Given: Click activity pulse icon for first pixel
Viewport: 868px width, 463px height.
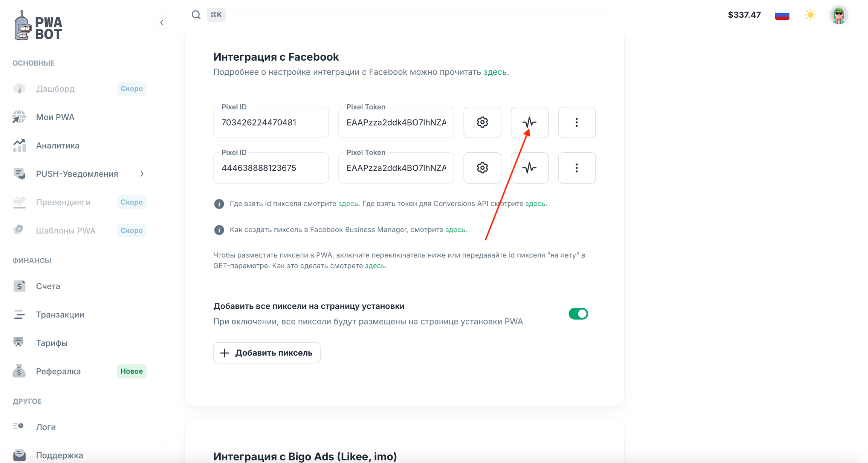Looking at the screenshot, I should coord(529,122).
